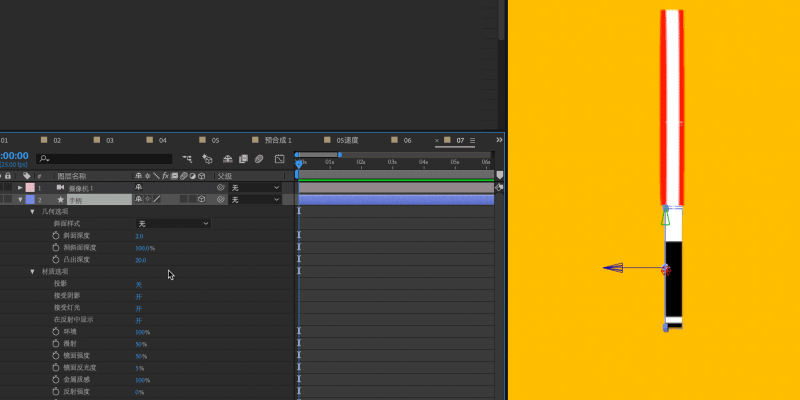Toggle shy switch on 摄像机 1 layer
This screenshot has width=800, height=400.
pos(139,188)
